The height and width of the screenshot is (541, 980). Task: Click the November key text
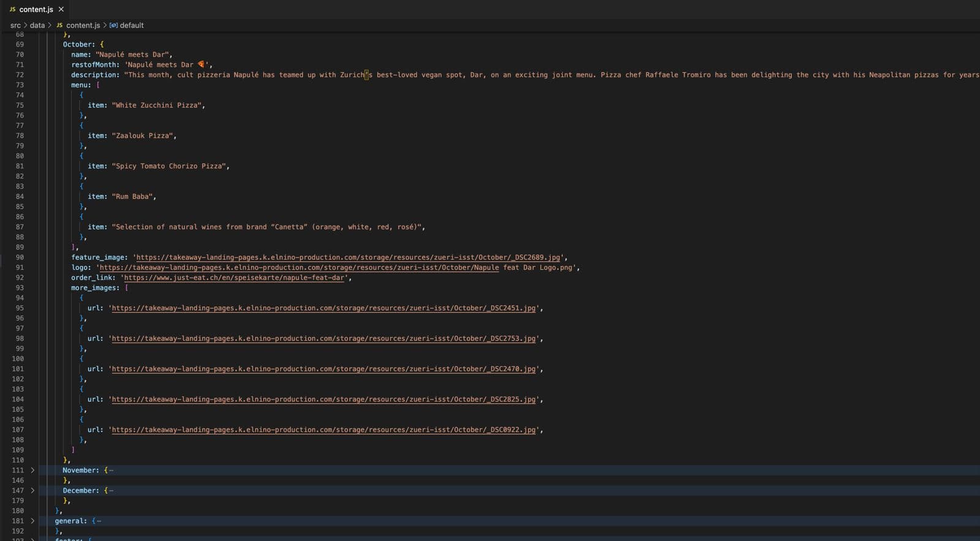[80, 470]
